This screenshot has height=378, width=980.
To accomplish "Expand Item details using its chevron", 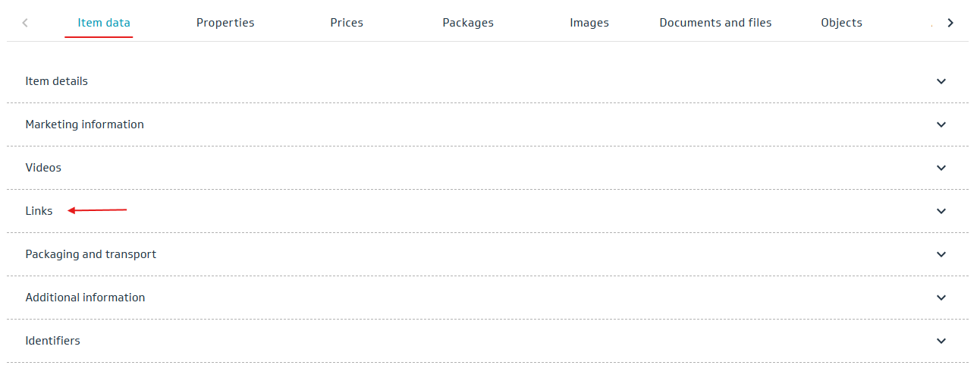I will 941,81.
